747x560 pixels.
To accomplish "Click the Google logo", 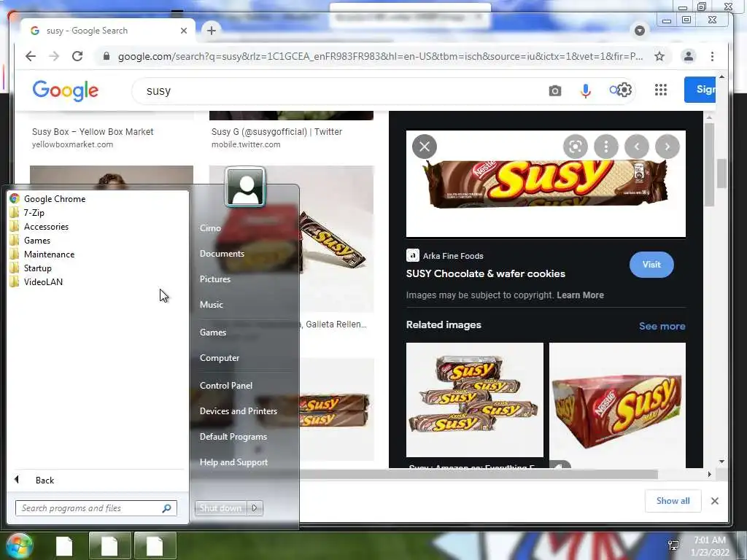I will pos(65,90).
